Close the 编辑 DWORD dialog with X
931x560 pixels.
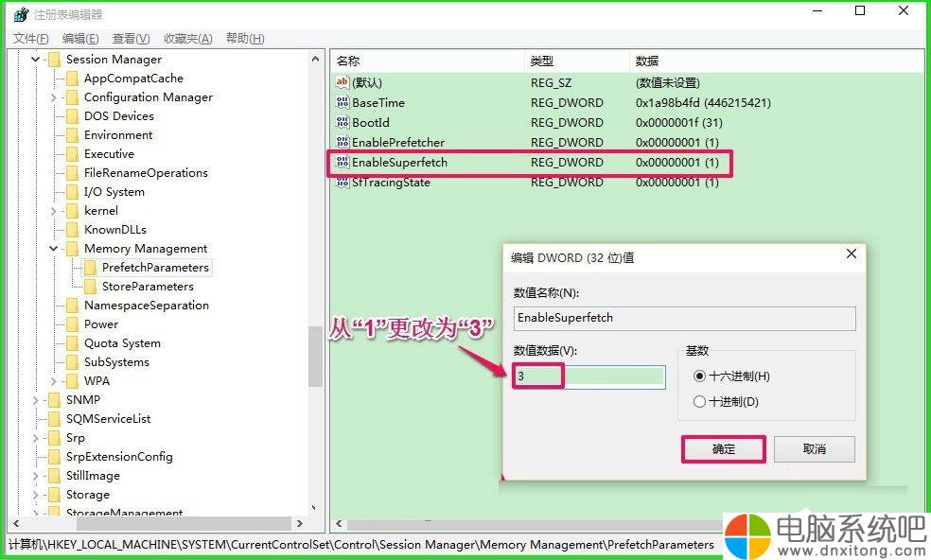point(851,254)
